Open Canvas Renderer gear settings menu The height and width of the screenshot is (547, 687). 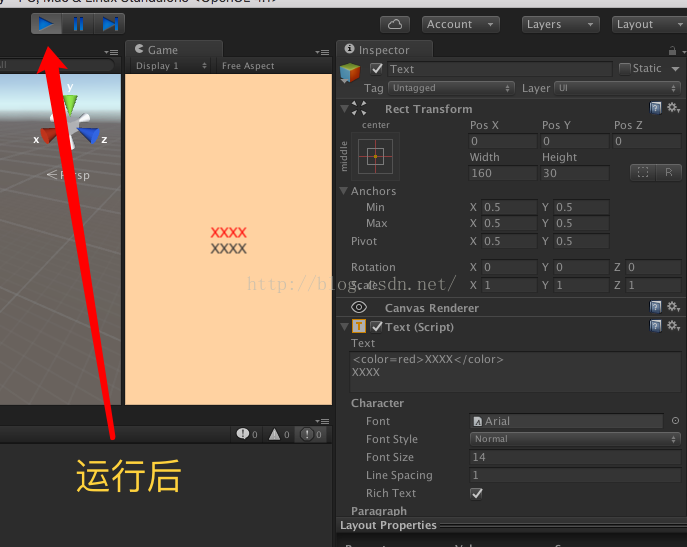click(673, 307)
